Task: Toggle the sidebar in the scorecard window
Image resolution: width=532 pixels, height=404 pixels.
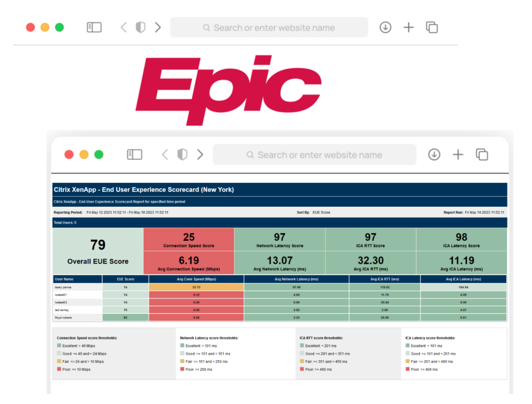Action: (x=135, y=155)
